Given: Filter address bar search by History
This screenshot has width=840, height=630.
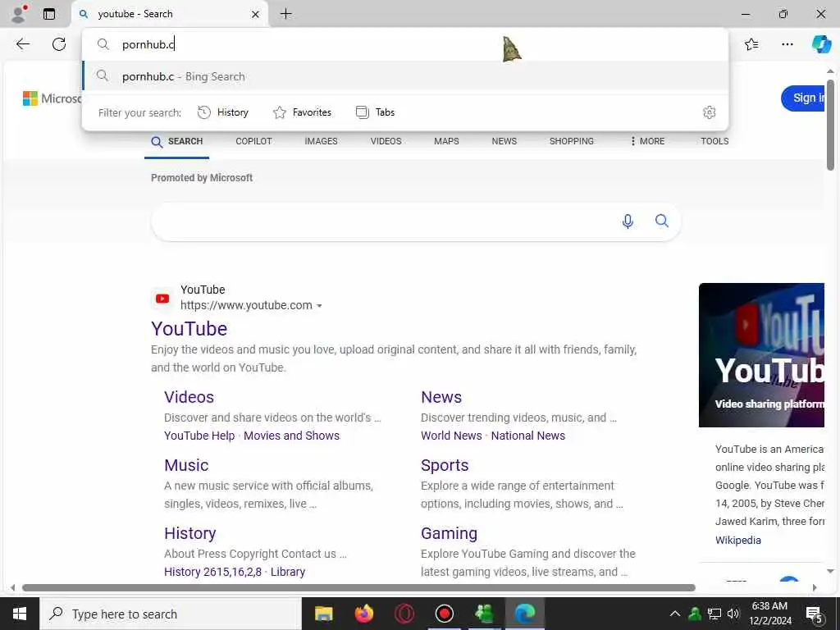Looking at the screenshot, I should tap(223, 112).
